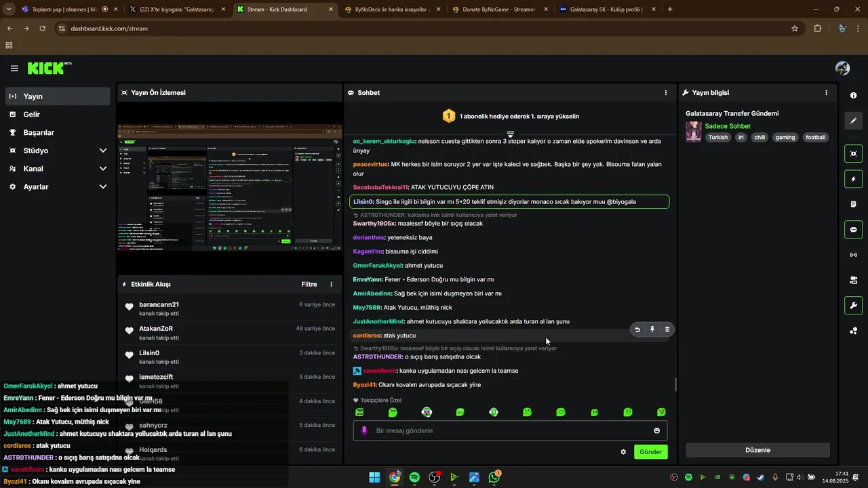Toggle the lightning activity feed icon in the sidebar
The height and width of the screenshot is (488, 868).
(x=853, y=179)
